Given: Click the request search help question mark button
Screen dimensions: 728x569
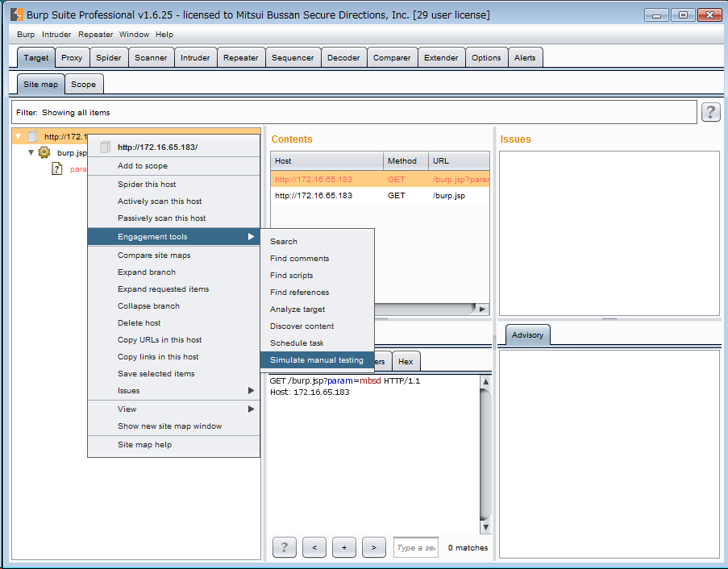Looking at the screenshot, I should pyautogui.click(x=284, y=547).
